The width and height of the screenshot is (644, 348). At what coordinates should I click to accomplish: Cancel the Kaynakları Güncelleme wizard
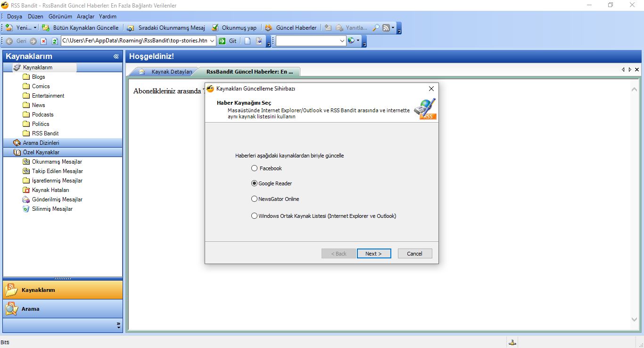coord(415,254)
